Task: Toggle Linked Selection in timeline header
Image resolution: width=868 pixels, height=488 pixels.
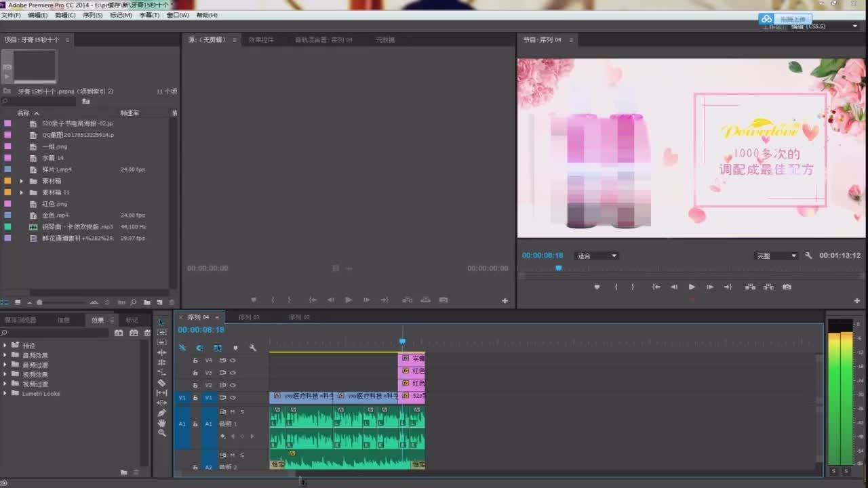Action: coord(217,348)
